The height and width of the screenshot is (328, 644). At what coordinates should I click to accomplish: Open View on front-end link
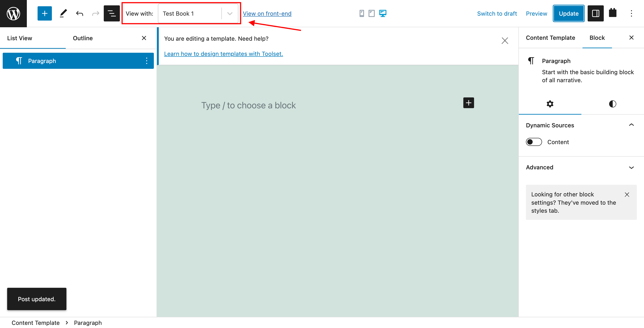[267, 13]
